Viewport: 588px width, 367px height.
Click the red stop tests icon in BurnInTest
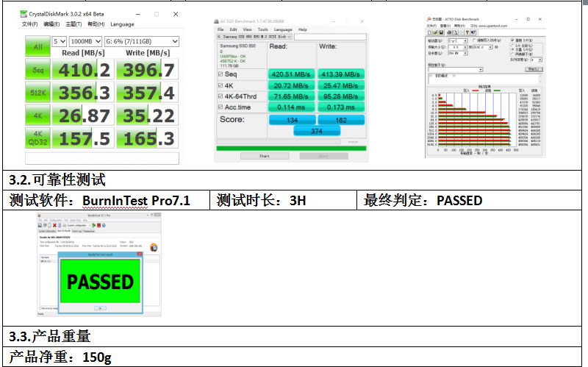99,225
